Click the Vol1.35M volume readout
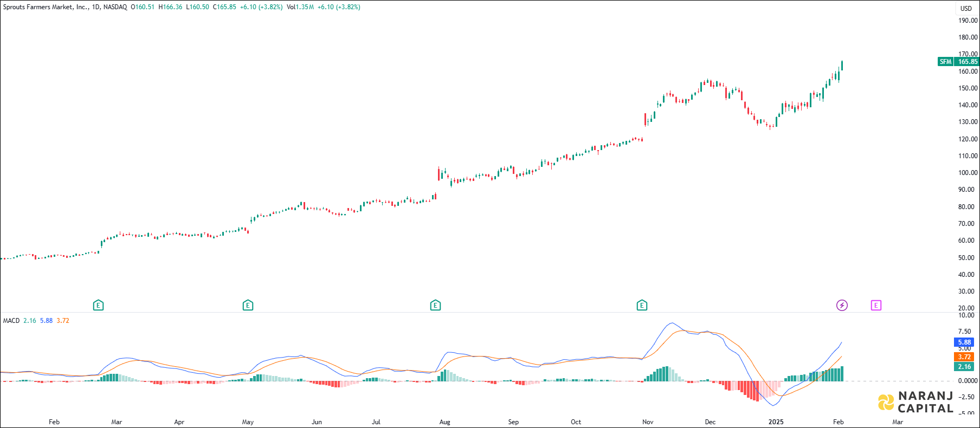The height and width of the screenshot is (428, 980). [300, 7]
